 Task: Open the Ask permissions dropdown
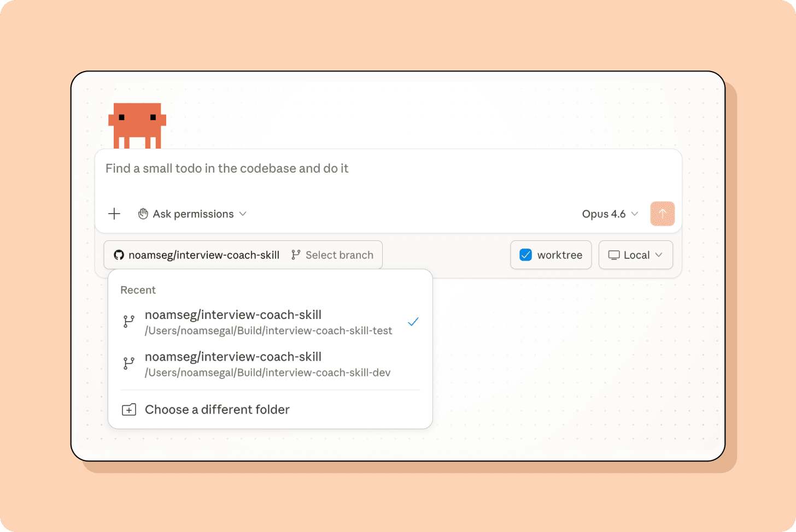(x=192, y=214)
